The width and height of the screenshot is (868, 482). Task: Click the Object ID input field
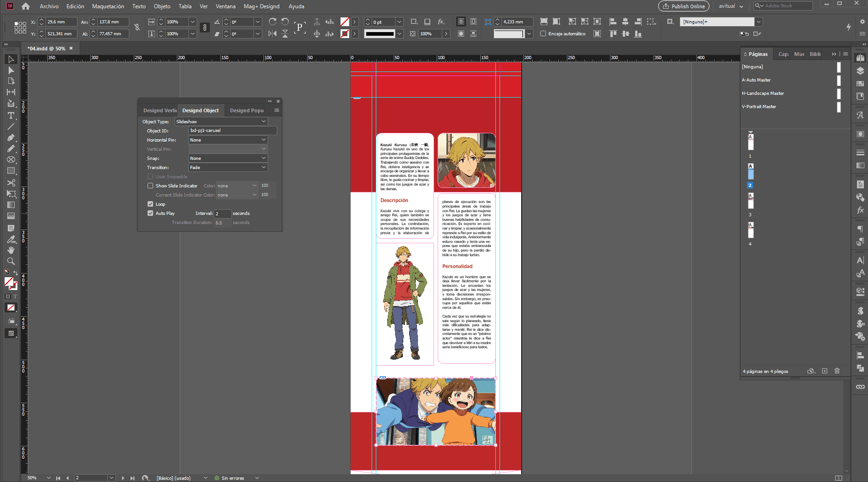click(x=232, y=131)
